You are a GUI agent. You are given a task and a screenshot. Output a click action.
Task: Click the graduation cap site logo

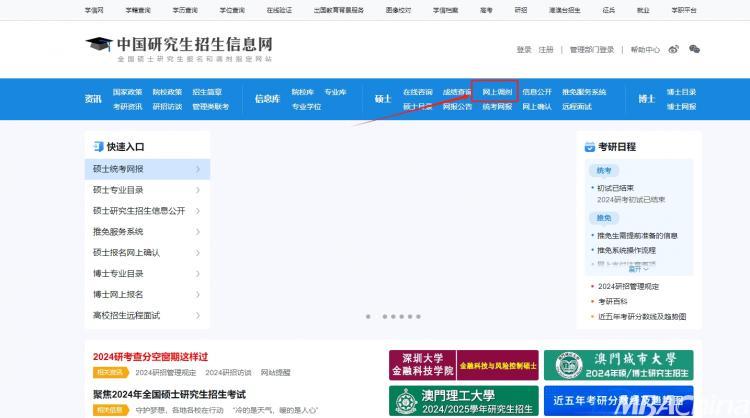(99, 44)
